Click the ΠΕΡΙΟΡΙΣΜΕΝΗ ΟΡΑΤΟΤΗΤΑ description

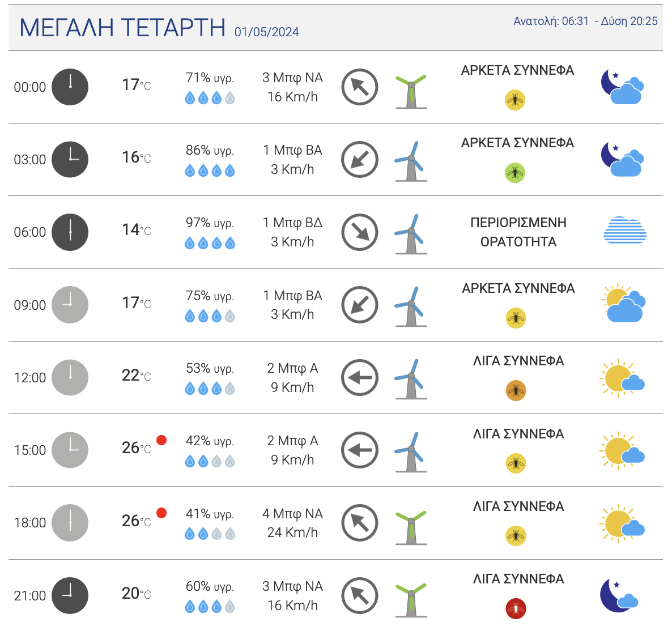click(x=518, y=232)
